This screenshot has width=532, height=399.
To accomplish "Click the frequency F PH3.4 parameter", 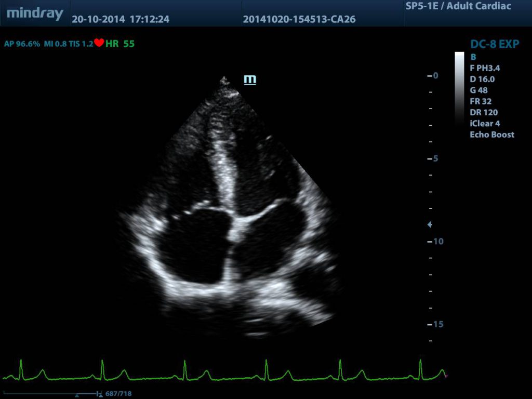I will [485, 68].
